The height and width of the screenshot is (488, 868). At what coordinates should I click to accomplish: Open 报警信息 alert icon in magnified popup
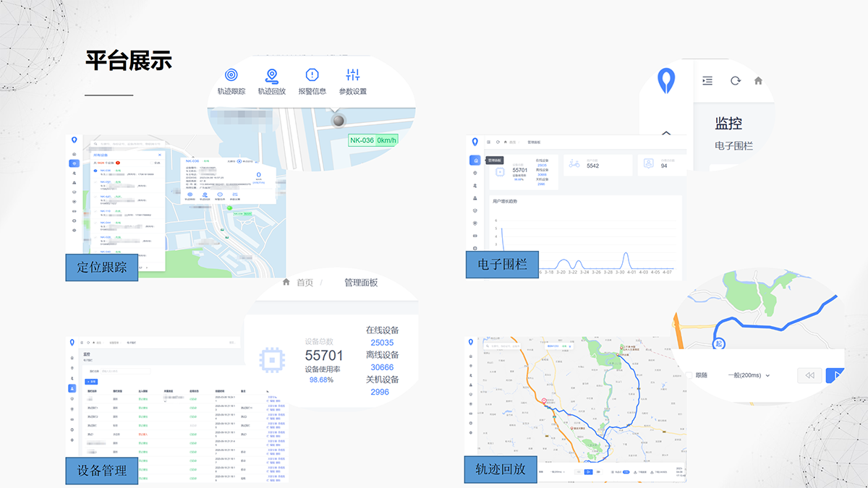312,75
